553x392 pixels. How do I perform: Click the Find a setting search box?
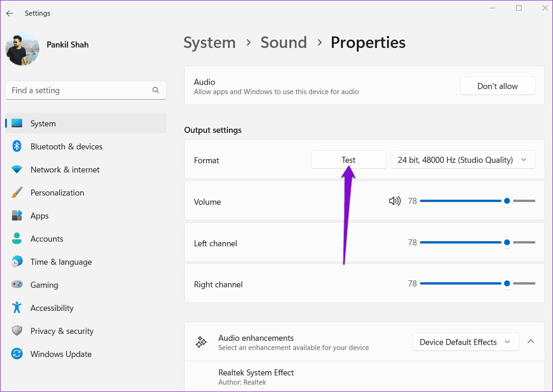click(x=78, y=90)
